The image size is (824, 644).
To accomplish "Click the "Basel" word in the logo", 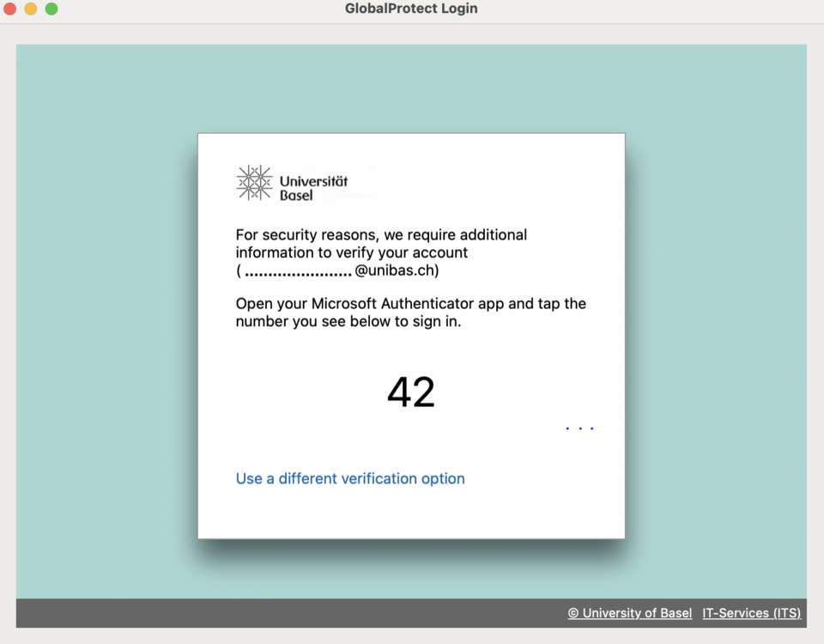I will point(296,196).
